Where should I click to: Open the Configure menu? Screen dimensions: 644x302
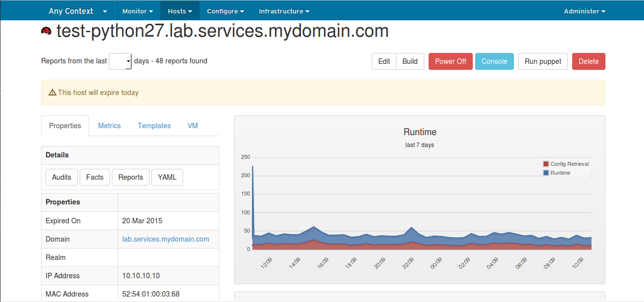point(225,11)
